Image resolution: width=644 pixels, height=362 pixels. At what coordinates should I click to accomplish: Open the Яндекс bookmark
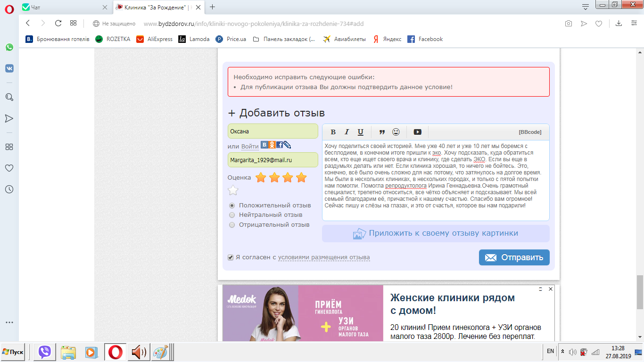(x=387, y=39)
